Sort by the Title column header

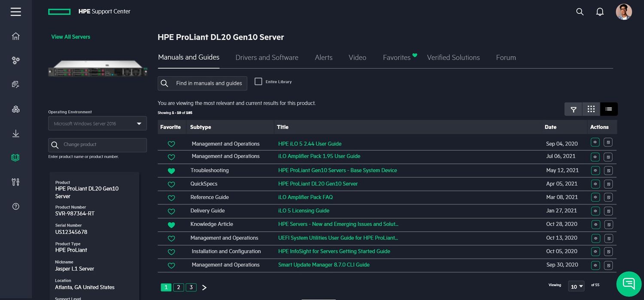(x=283, y=127)
